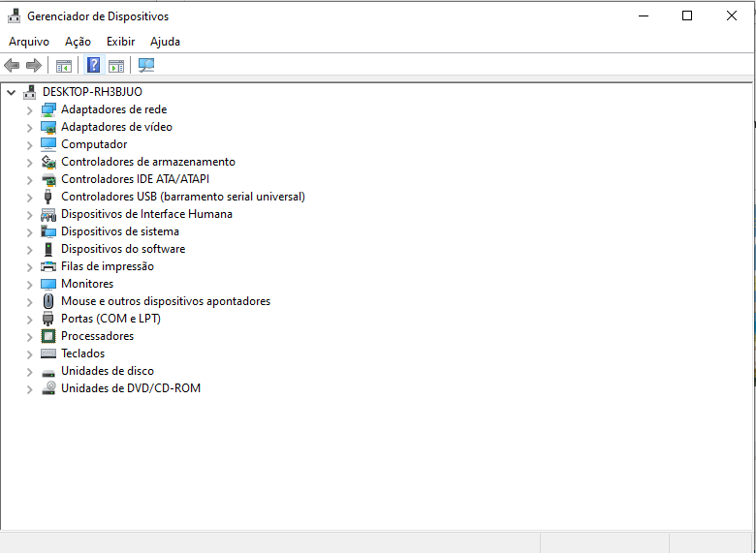This screenshot has width=756, height=553.
Task: Select the Teclados label
Action: [x=82, y=353]
